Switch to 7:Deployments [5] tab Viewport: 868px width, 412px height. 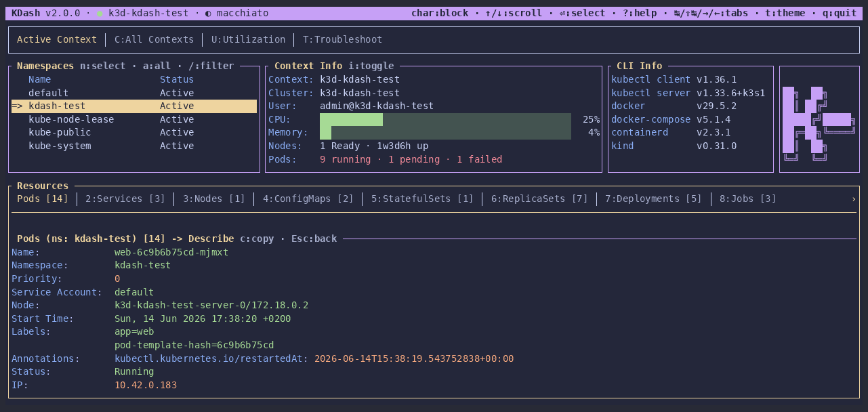[654, 199]
